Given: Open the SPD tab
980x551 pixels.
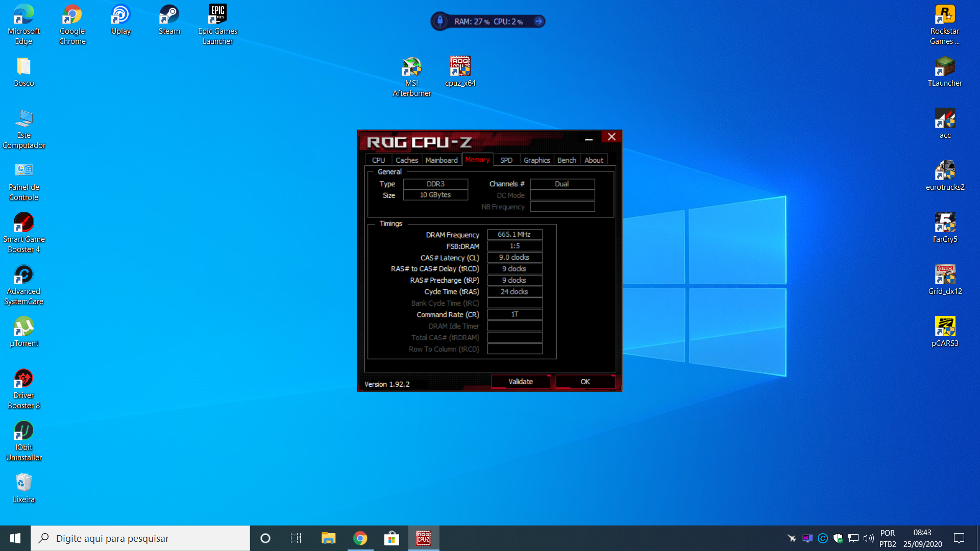Looking at the screenshot, I should click(506, 160).
